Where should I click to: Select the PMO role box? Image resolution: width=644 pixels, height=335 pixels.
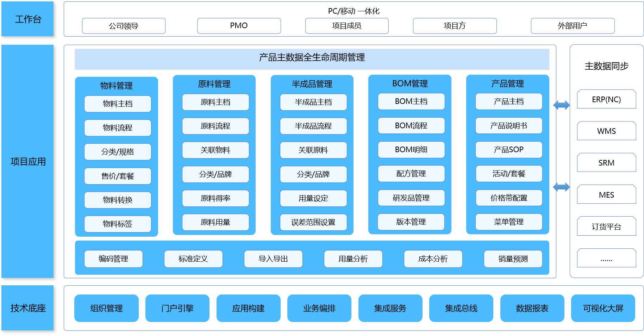pyautogui.click(x=239, y=26)
